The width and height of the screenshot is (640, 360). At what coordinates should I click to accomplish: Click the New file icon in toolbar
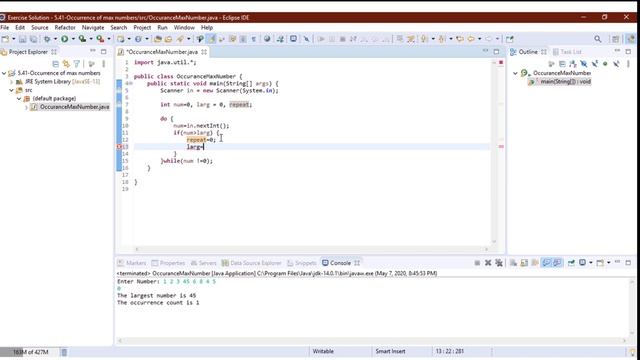point(5,39)
